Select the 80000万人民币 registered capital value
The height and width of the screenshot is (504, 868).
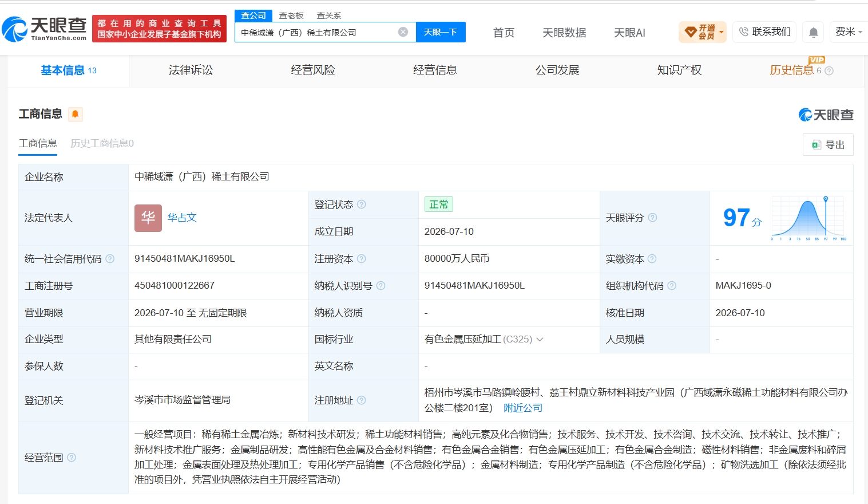coord(457,258)
